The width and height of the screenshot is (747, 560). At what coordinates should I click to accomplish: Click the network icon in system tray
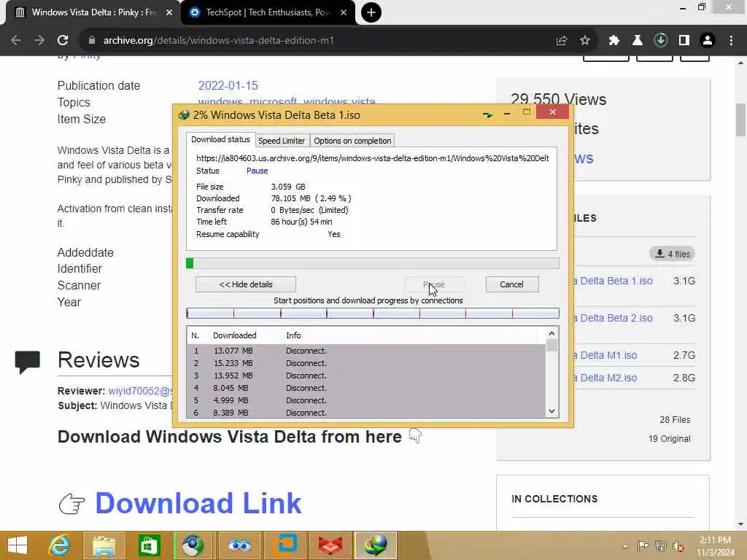660,546
